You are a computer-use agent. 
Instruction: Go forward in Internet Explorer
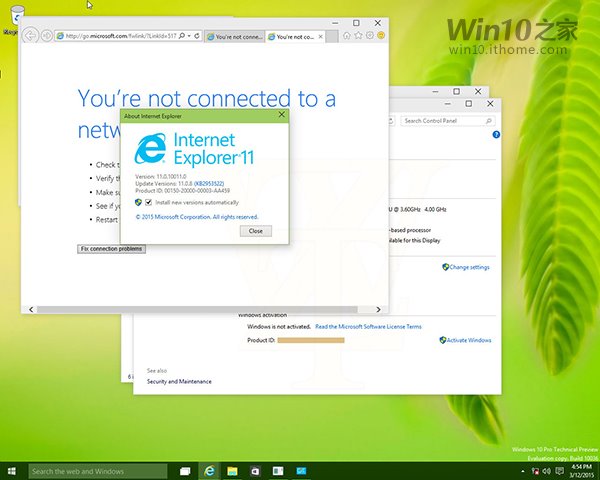pos(47,36)
